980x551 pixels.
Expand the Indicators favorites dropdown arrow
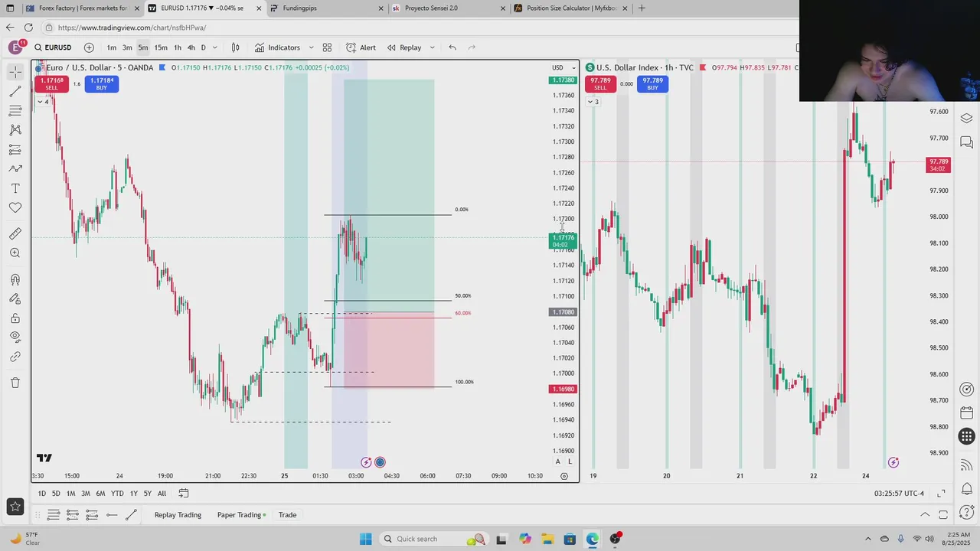pyautogui.click(x=311, y=47)
